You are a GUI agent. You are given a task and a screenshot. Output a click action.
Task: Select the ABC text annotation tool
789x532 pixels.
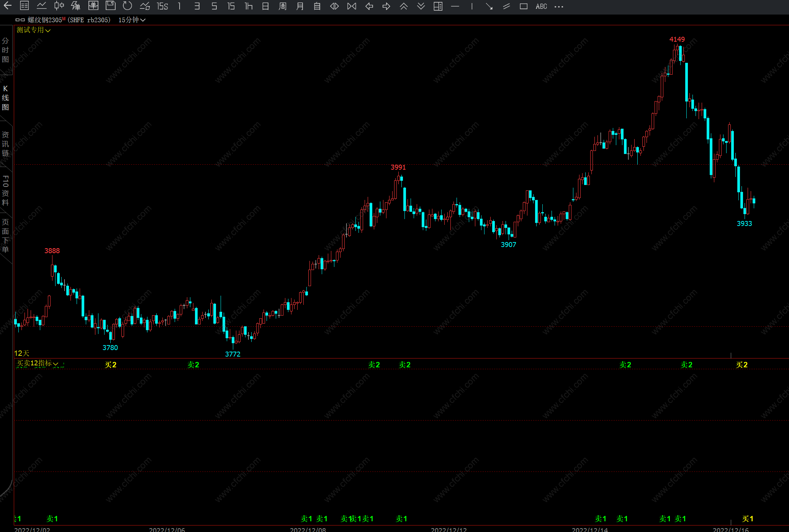coord(541,6)
